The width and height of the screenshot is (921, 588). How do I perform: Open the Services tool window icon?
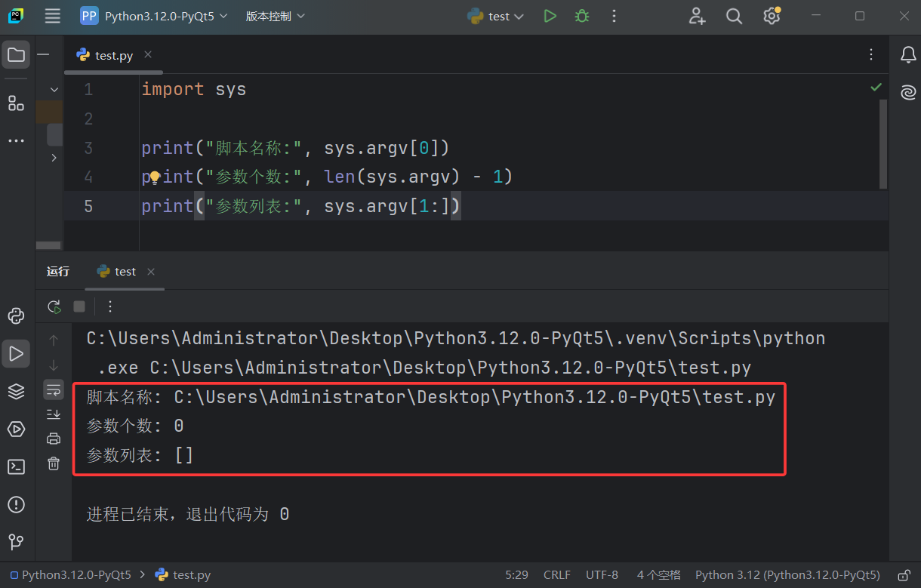(x=16, y=429)
